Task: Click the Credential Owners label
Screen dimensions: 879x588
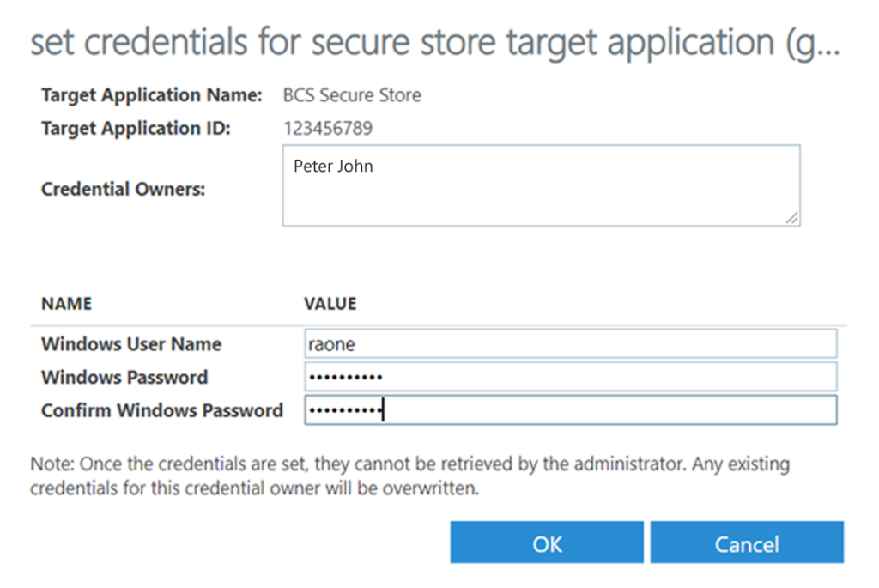Action: tap(123, 189)
